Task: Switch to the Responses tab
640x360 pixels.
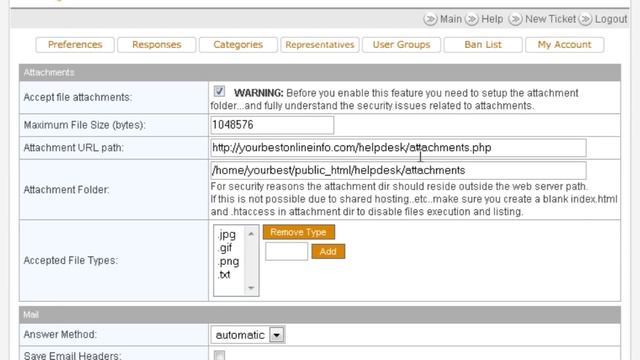Action: pyautogui.click(x=157, y=44)
